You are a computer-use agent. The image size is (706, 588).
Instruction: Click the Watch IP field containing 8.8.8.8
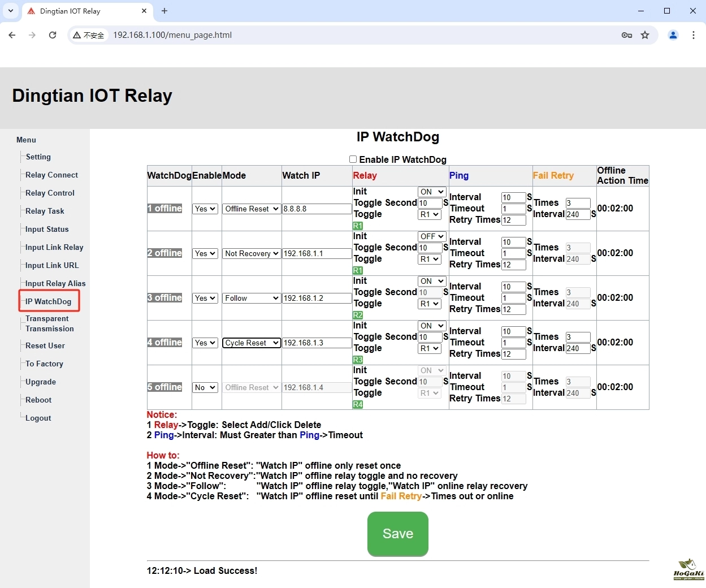(x=317, y=209)
